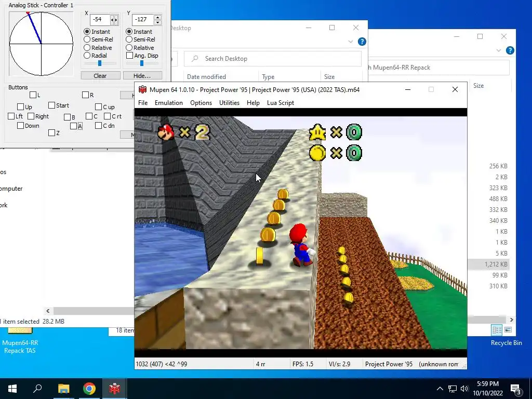Image resolution: width=532 pixels, height=399 pixels.
Task: Increase X value with right arrow
Action: (116, 20)
